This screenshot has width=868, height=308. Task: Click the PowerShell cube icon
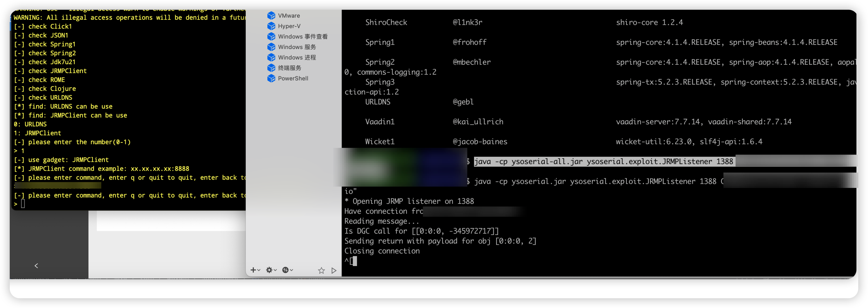[x=271, y=78]
